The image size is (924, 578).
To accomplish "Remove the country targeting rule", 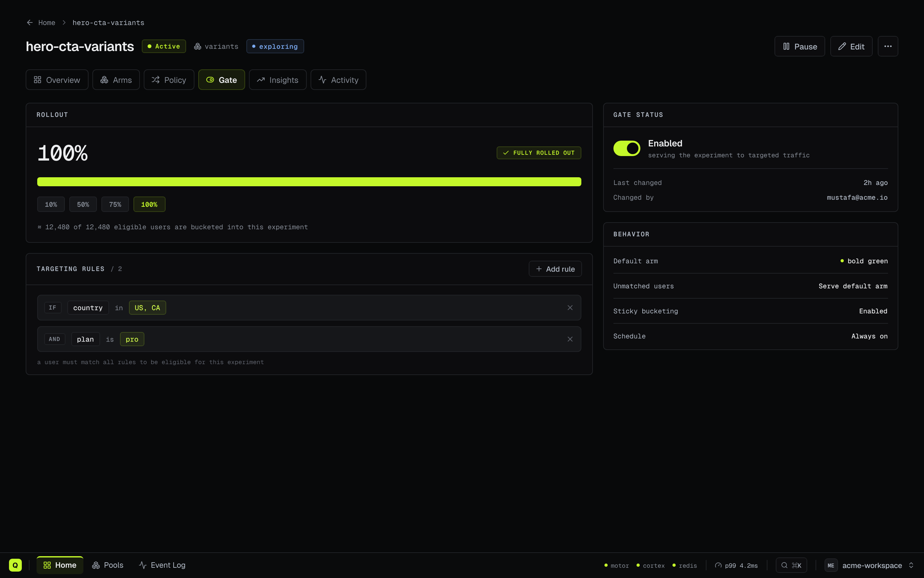I will point(570,307).
